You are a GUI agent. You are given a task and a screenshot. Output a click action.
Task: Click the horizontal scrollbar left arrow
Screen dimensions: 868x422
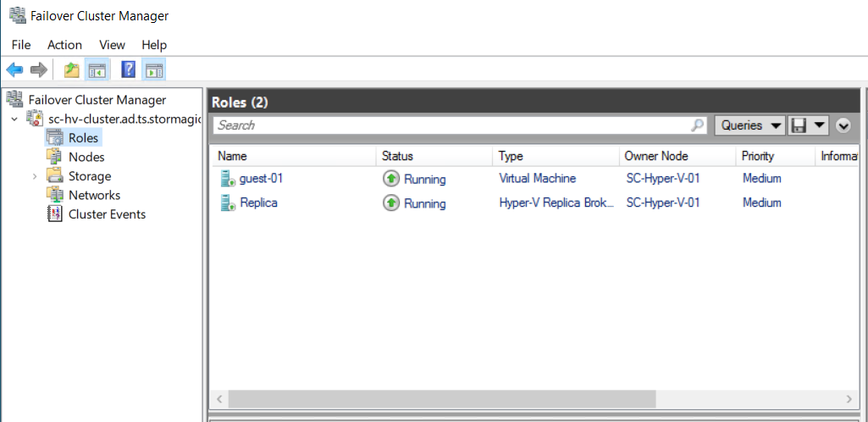click(219, 399)
